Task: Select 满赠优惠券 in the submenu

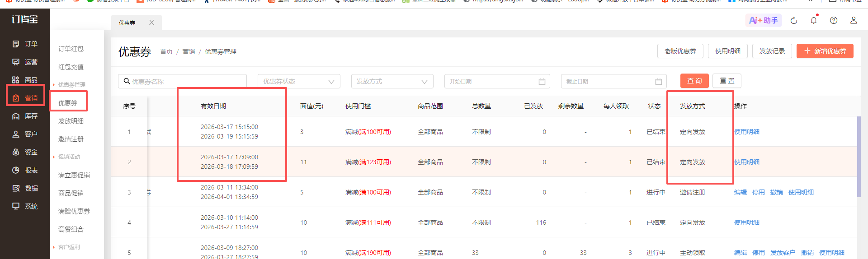Action: click(x=74, y=211)
